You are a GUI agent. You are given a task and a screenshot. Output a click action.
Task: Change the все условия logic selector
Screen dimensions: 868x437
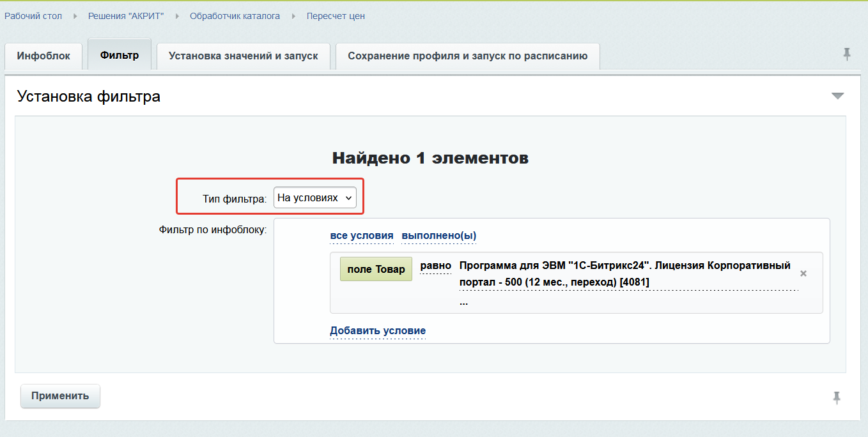pos(361,236)
